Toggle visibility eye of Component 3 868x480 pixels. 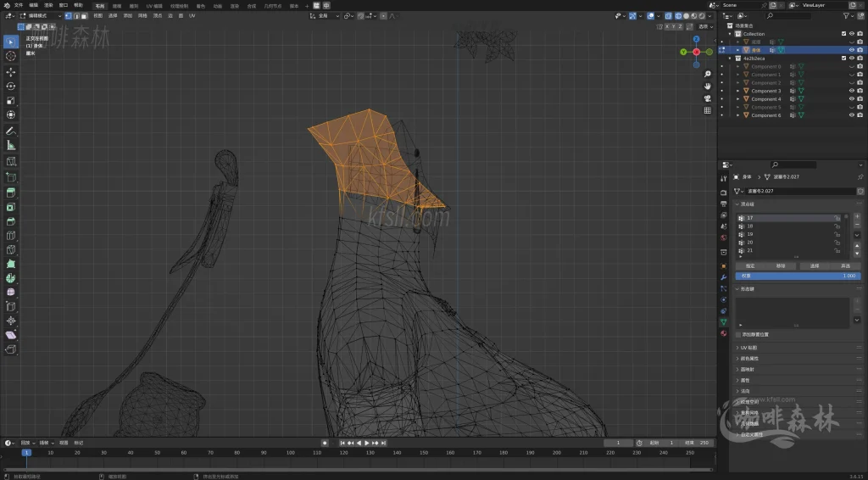[852, 91]
